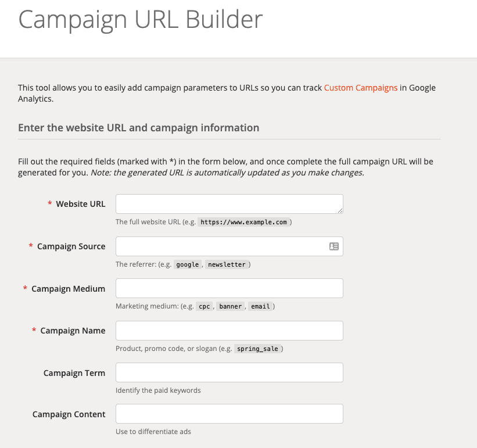This screenshot has height=448, width=477.
Task: Click the 'cpc' example tag
Action: 204,306
